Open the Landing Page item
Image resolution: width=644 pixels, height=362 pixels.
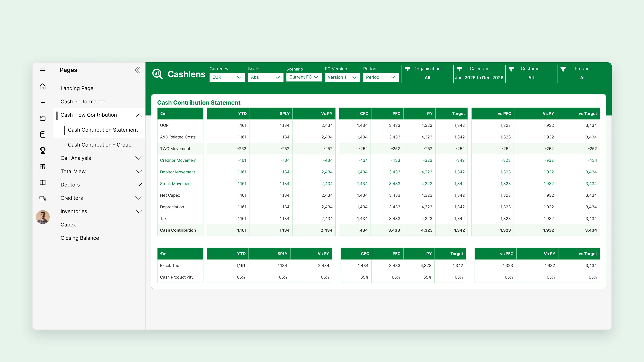coord(77,88)
